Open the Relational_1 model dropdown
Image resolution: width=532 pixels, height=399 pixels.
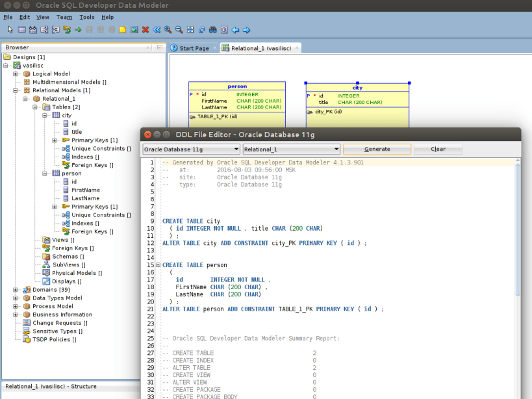click(291, 149)
